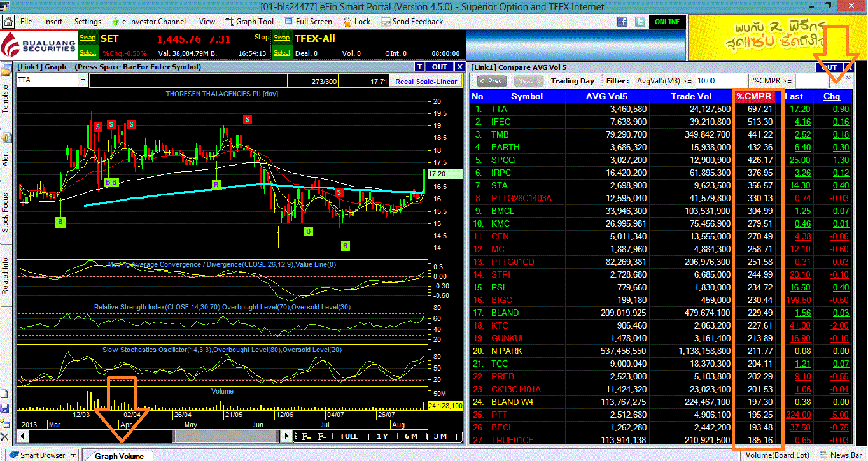Click the chart scrollbar left arrow
Viewport: 868px width, 461px height.
(x=22, y=436)
